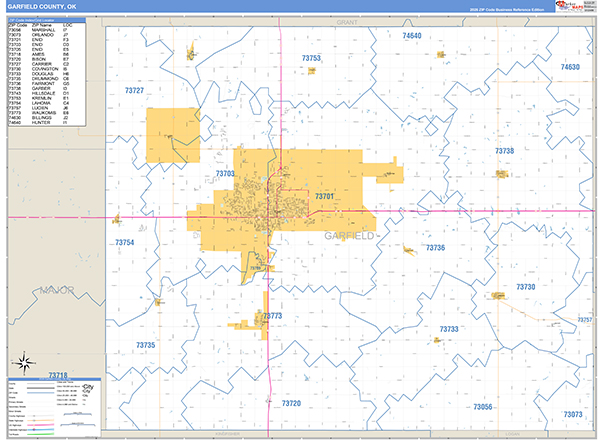Click the ZIP Code Index/Grid Locator header

(47, 20)
